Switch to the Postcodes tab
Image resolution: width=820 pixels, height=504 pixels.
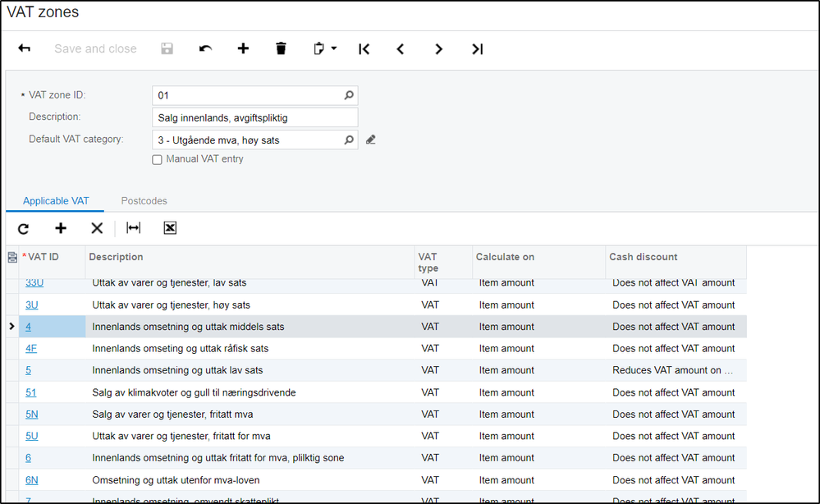pyautogui.click(x=144, y=201)
